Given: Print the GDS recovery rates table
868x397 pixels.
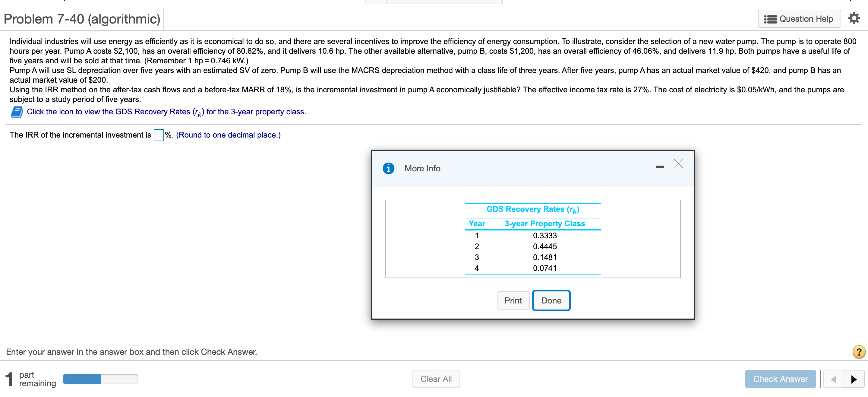Looking at the screenshot, I should [513, 300].
